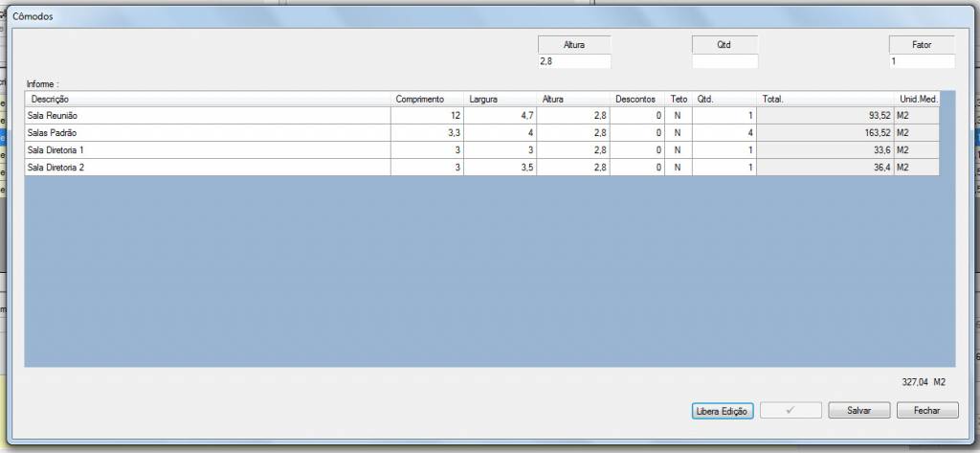Select the Sala Diretoria 2 description cell

pos(208,167)
